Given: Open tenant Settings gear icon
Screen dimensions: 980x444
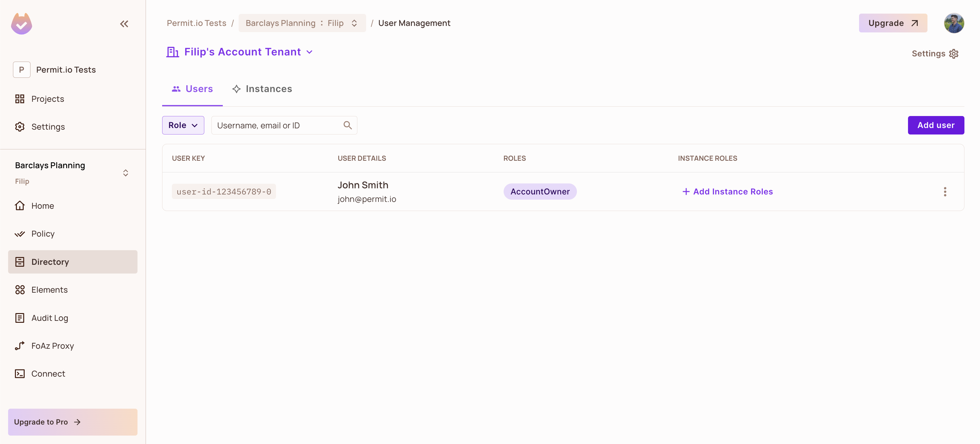Looking at the screenshot, I should tap(954, 53).
